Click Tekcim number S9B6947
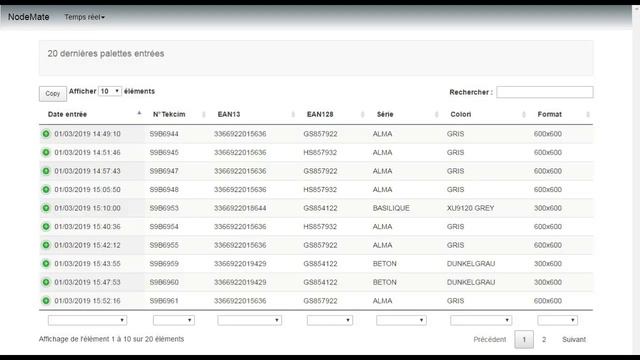This screenshot has height=360, width=640. point(164,171)
